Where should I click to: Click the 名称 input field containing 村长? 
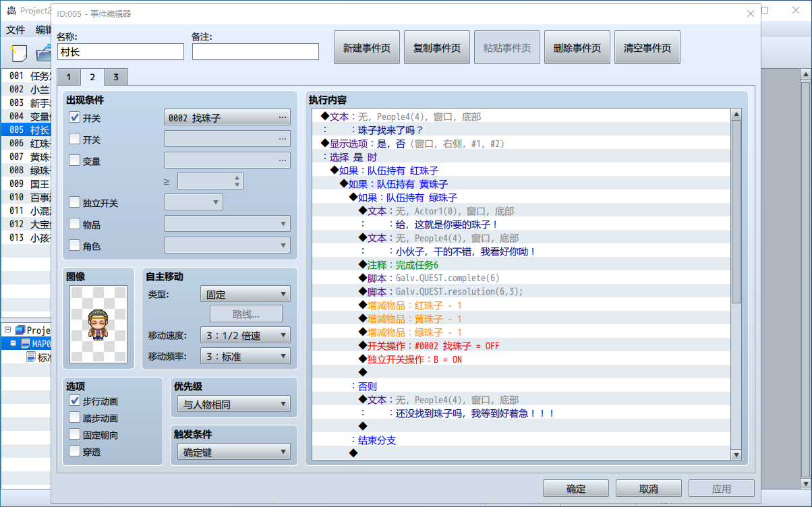point(121,51)
